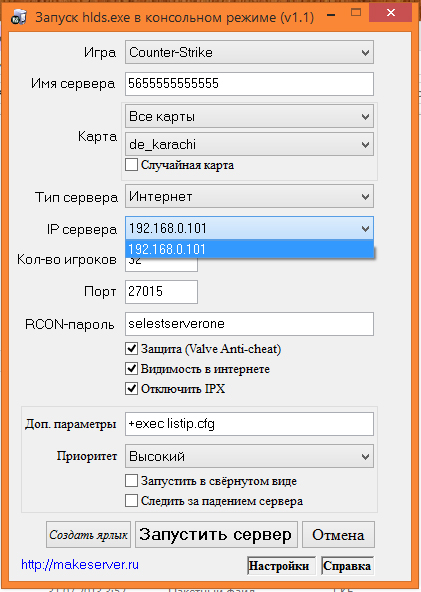The image size is (421, 592).
Task: Click the Запустить сервер button
Action: (216, 535)
